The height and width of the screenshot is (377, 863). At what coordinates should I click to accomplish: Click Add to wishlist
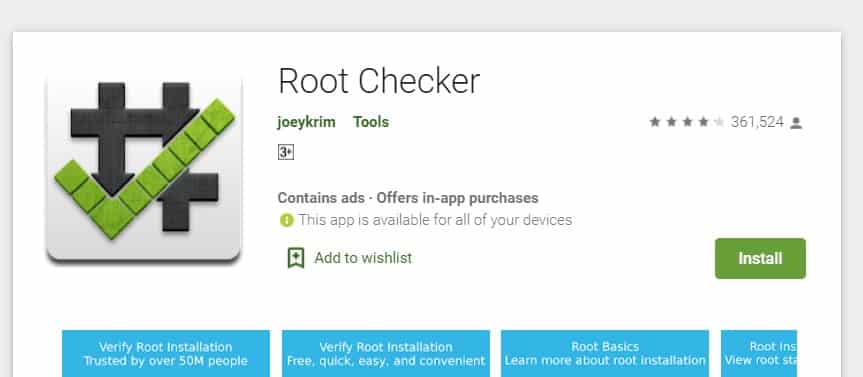pyautogui.click(x=363, y=258)
